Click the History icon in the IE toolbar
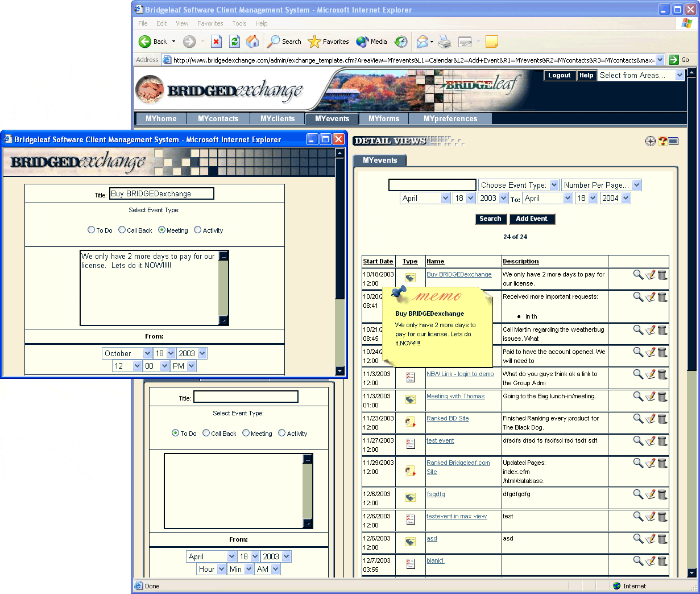Image resolution: width=700 pixels, height=594 pixels. pyautogui.click(x=401, y=42)
